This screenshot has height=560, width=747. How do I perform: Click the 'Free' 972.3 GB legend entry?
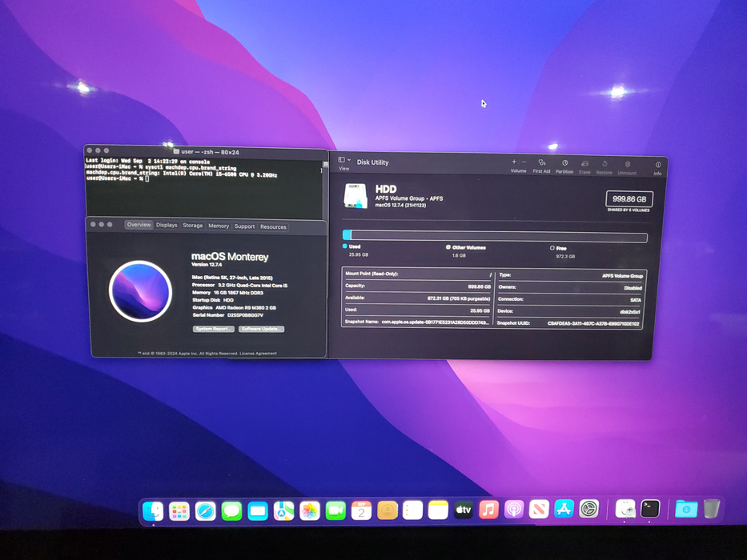562,252
